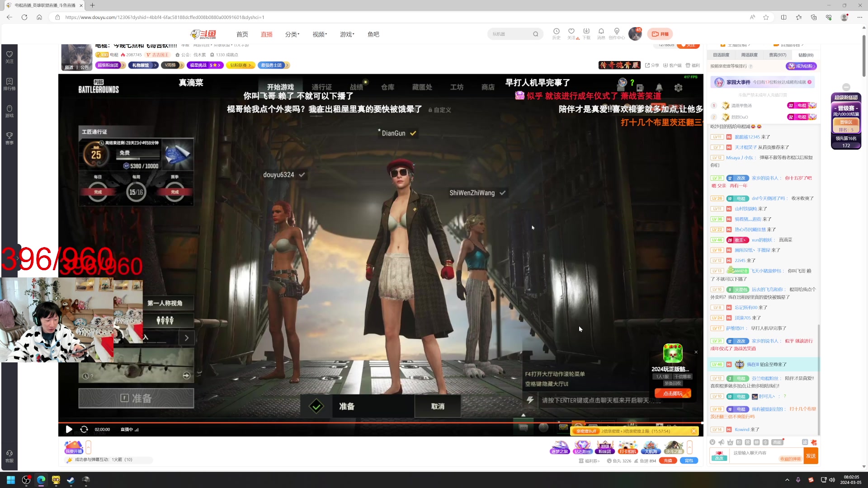This screenshot has height=488, width=868.
Task: Expand the 礼物展馆 badge
Action: coord(143,66)
